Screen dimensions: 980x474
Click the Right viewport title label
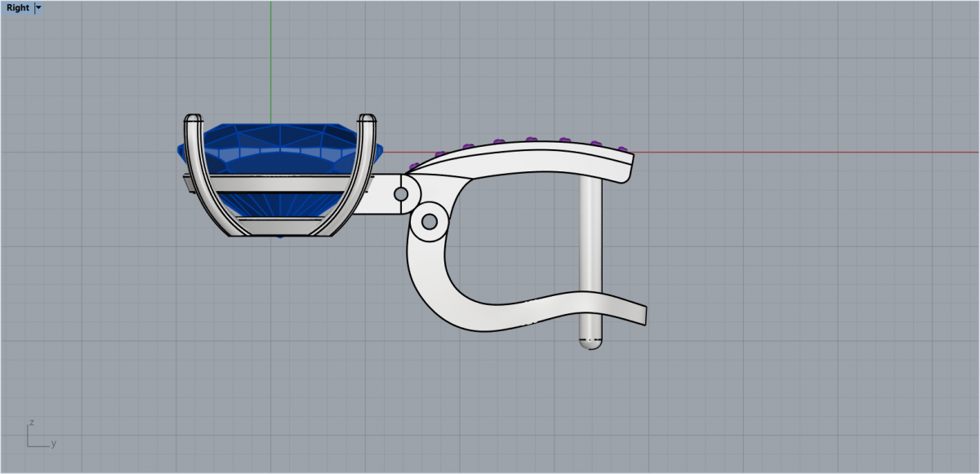point(17,8)
